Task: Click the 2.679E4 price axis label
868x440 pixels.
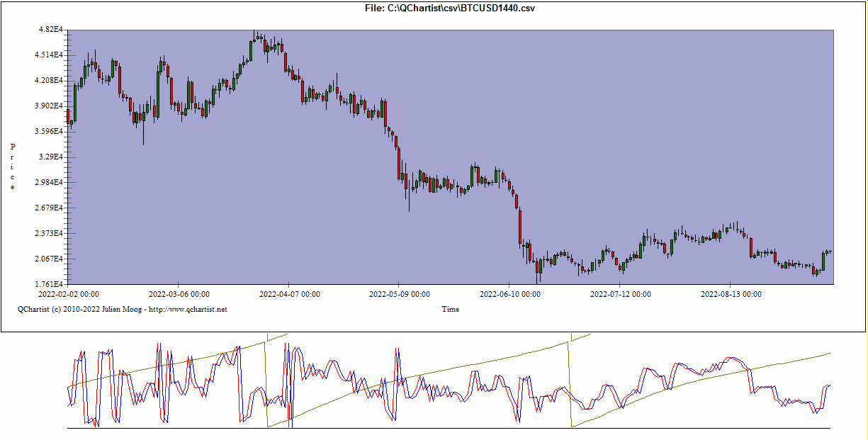Action: click(x=50, y=208)
